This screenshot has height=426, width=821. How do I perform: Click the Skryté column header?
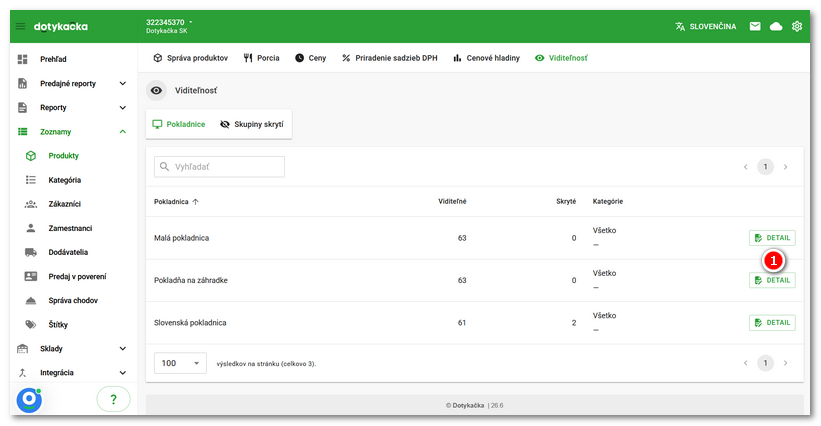(566, 201)
